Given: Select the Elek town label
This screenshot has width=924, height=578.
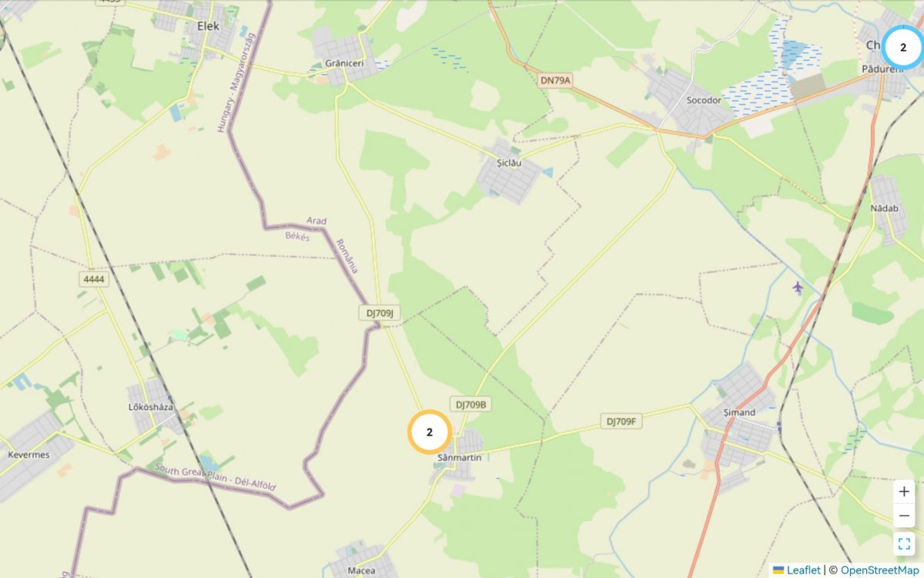Looking at the screenshot, I should (208, 26).
